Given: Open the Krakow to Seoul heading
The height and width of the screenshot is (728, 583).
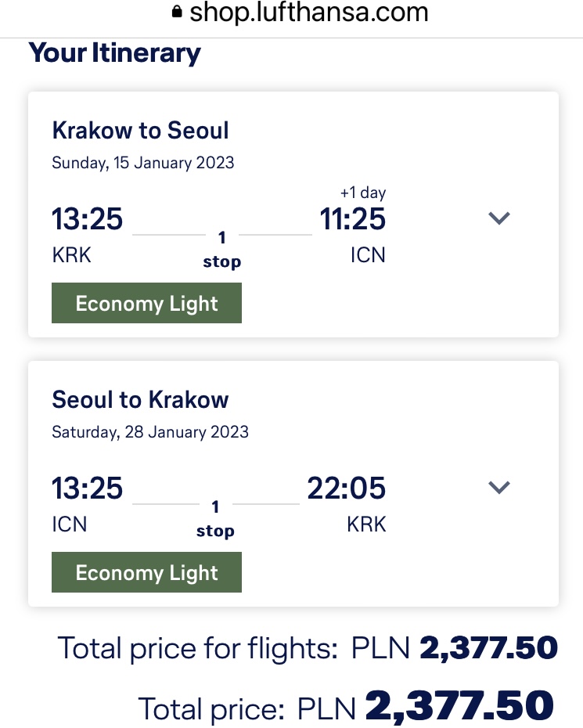Looking at the screenshot, I should tap(140, 130).
